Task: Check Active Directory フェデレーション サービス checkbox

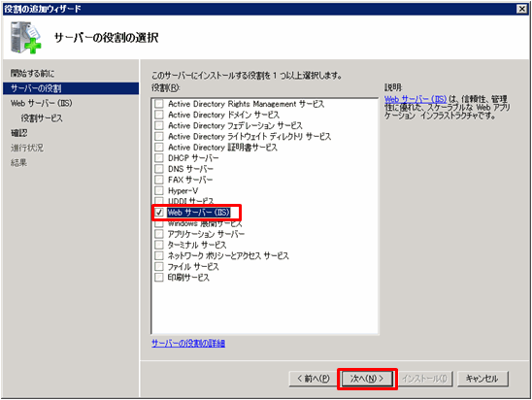Action: [x=159, y=125]
